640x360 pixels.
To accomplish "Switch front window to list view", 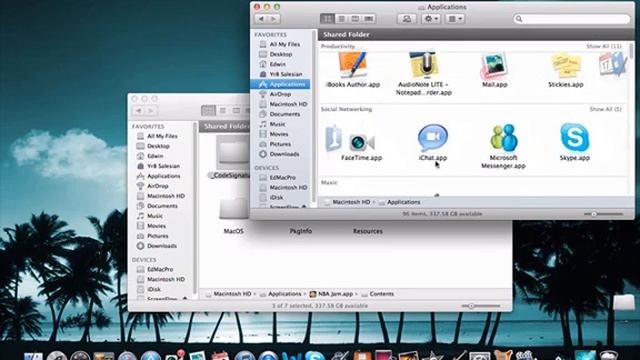I will tap(341, 19).
